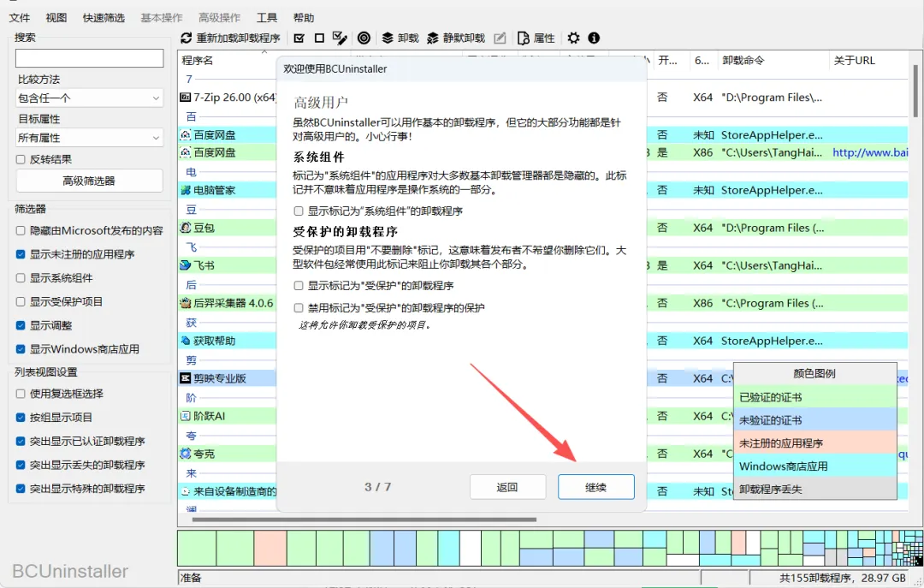Viewport: 924px width, 588px height.
Task: Click the deselect-all empty box toolbar icon
Action: pyautogui.click(x=319, y=38)
